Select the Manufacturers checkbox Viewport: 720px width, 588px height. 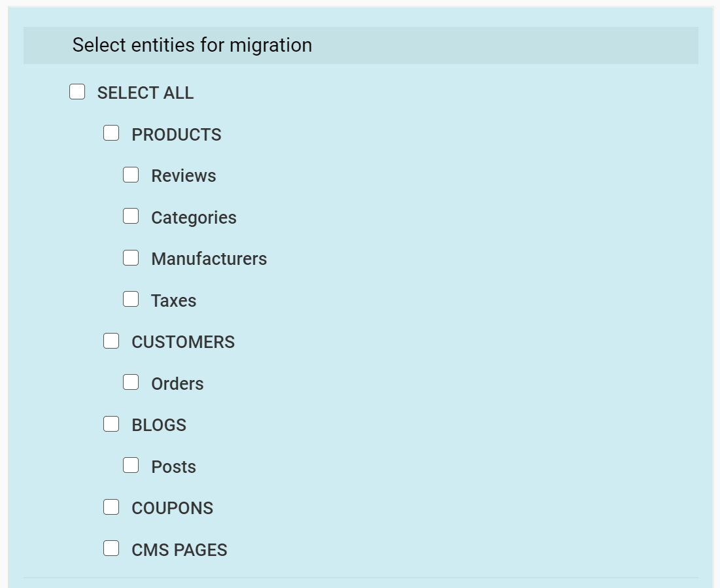point(131,258)
